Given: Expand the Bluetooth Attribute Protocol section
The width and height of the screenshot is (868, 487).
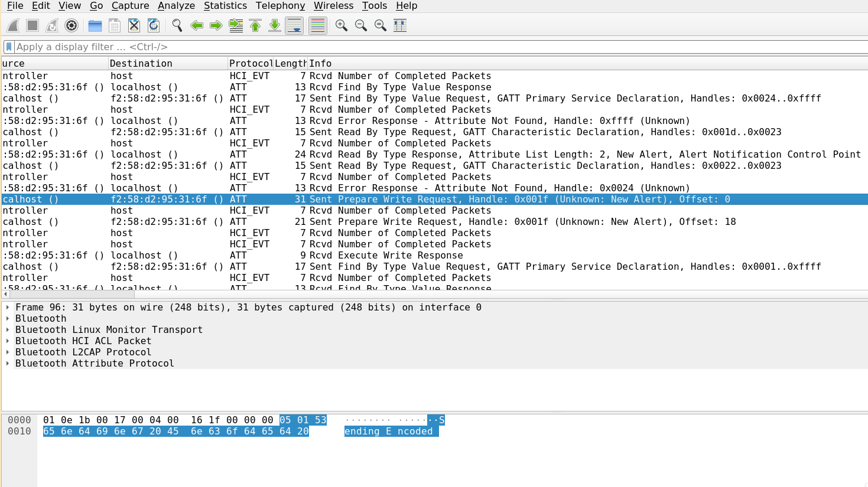Looking at the screenshot, I should pyautogui.click(x=8, y=363).
